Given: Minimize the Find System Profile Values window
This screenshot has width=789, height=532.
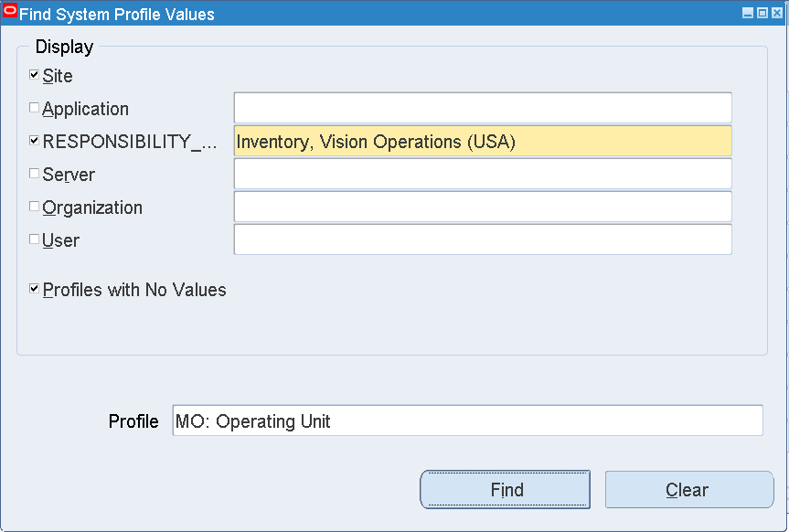Looking at the screenshot, I should [x=748, y=14].
